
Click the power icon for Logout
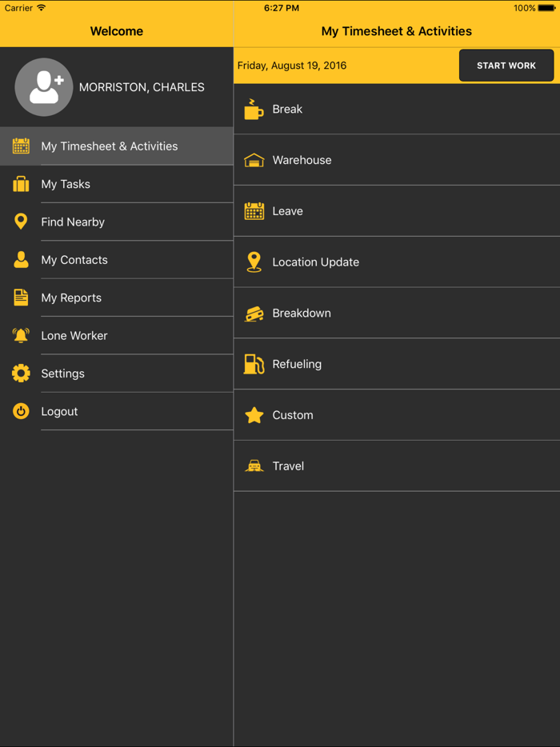21,411
